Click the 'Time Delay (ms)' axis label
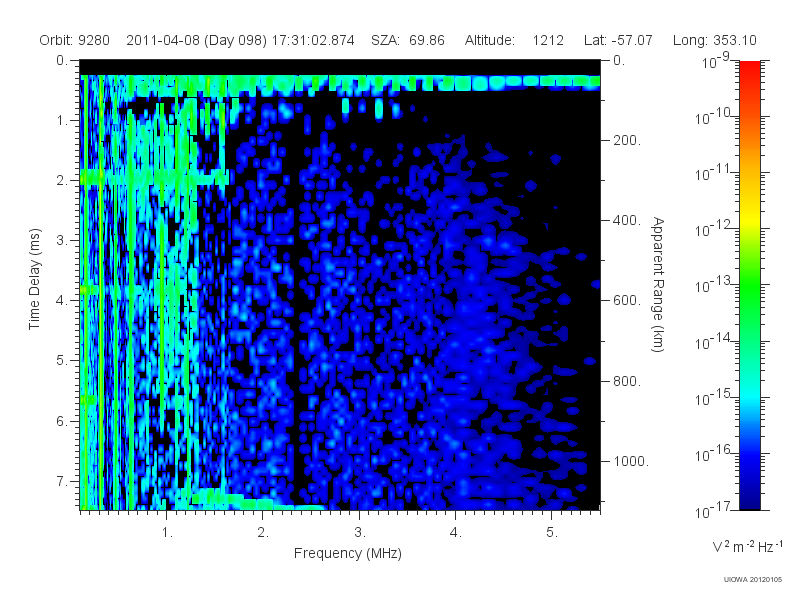This screenshot has height=600, width=800. tap(34, 279)
